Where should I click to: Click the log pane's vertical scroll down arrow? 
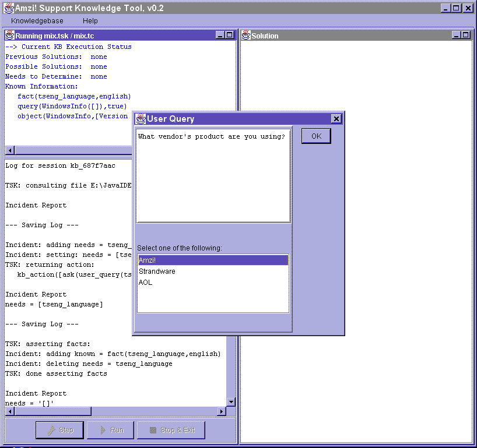(x=231, y=402)
